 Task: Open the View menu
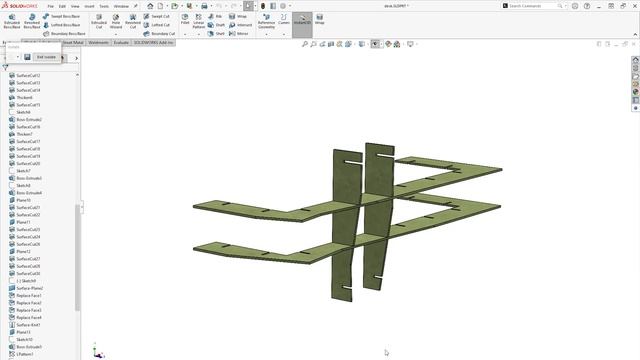click(x=75, y=7)
